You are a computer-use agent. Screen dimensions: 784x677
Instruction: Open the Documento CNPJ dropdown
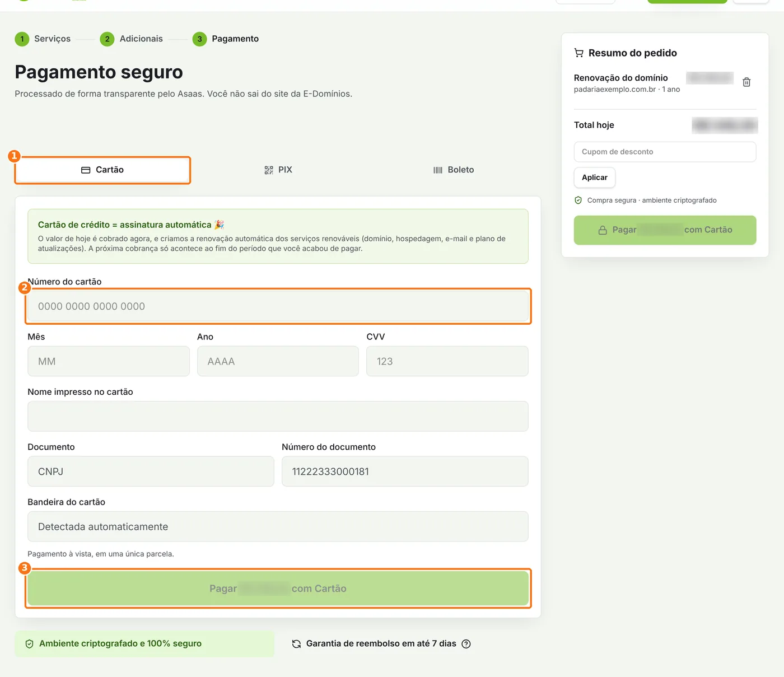click(x=151, y=471)
